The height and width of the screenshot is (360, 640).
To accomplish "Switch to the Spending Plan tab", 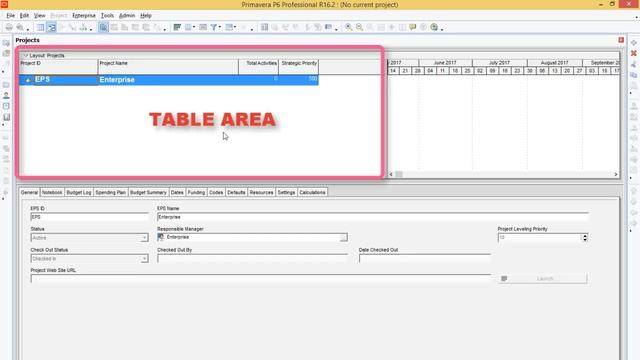I will pyautogui.click(x=111, y=192).
